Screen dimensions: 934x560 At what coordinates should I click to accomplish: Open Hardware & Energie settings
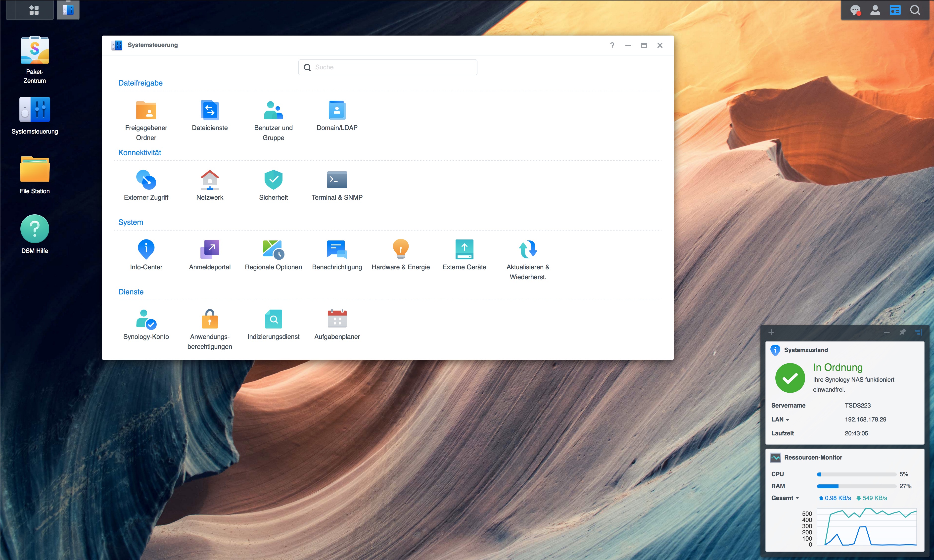(400, 249)
